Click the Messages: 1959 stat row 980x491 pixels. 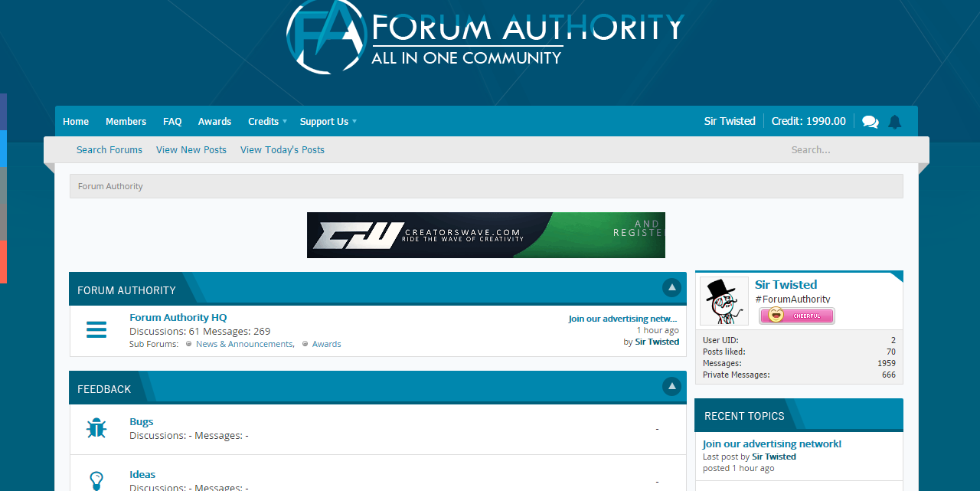[799, 363]
